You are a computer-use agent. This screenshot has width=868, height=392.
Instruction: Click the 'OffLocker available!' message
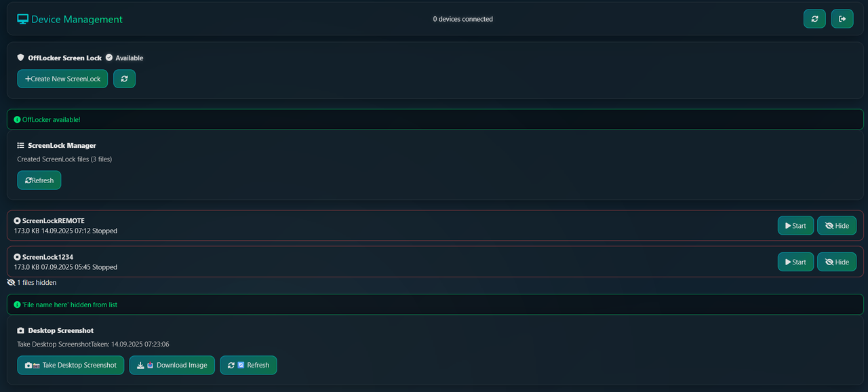click(x=52, y=119)
